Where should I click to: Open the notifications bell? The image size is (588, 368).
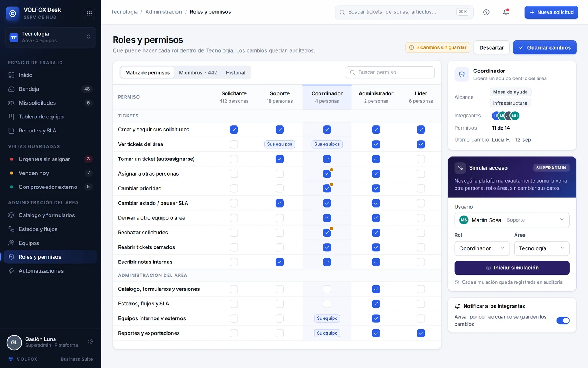tap(506, 12)
